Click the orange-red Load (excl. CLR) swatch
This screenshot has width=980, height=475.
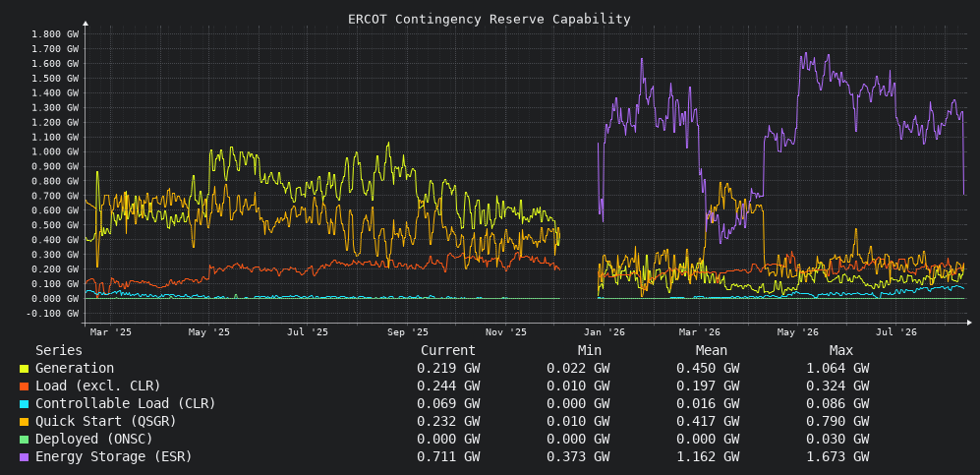(x=24, y=386)
